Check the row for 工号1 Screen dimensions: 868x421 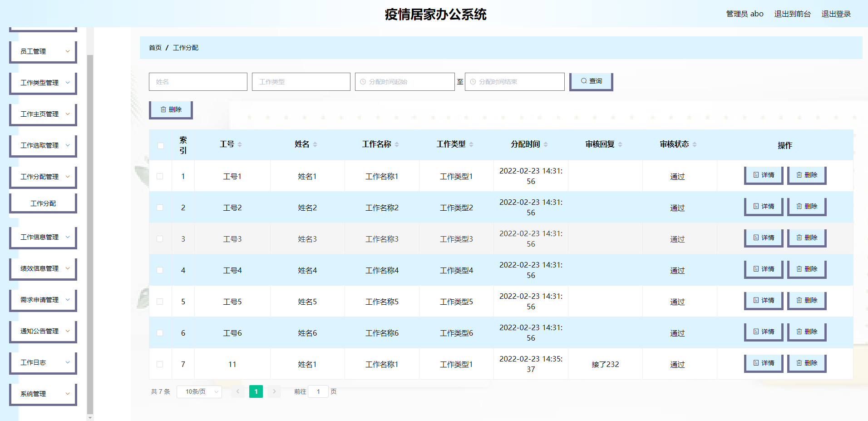[160, 176]
